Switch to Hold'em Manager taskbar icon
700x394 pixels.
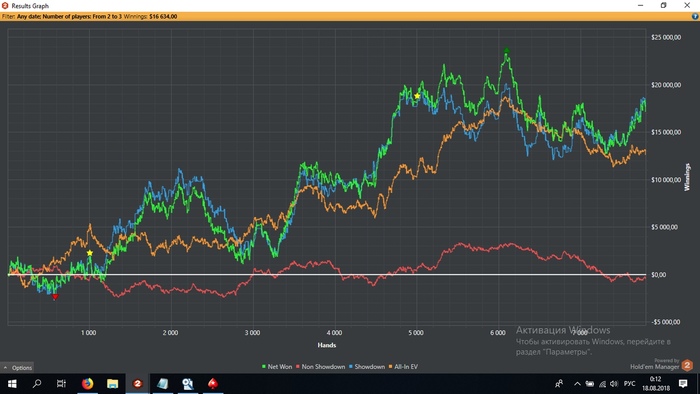click(x=138, y=384)
